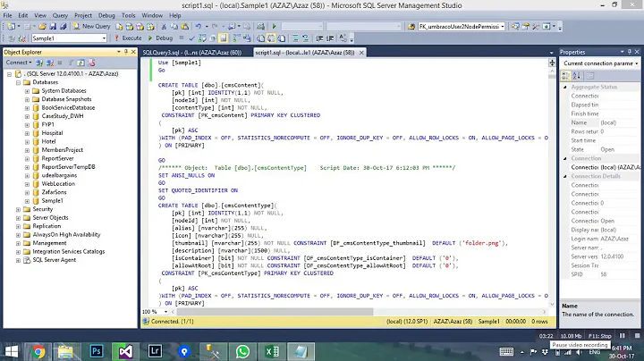Image resolution: width=644 pixels, height=361 pixels.
Task: Open Visual Studio from the taskbar
Action: tap(126, 351)
